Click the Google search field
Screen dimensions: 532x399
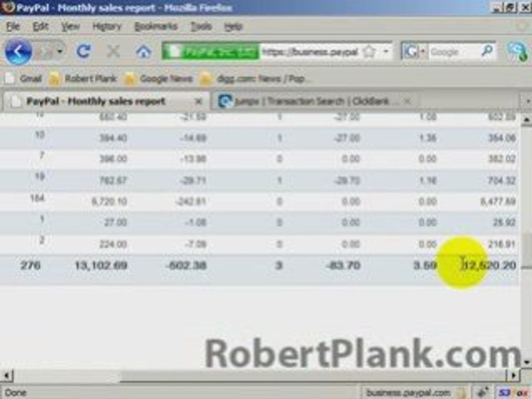click(454, 52)
